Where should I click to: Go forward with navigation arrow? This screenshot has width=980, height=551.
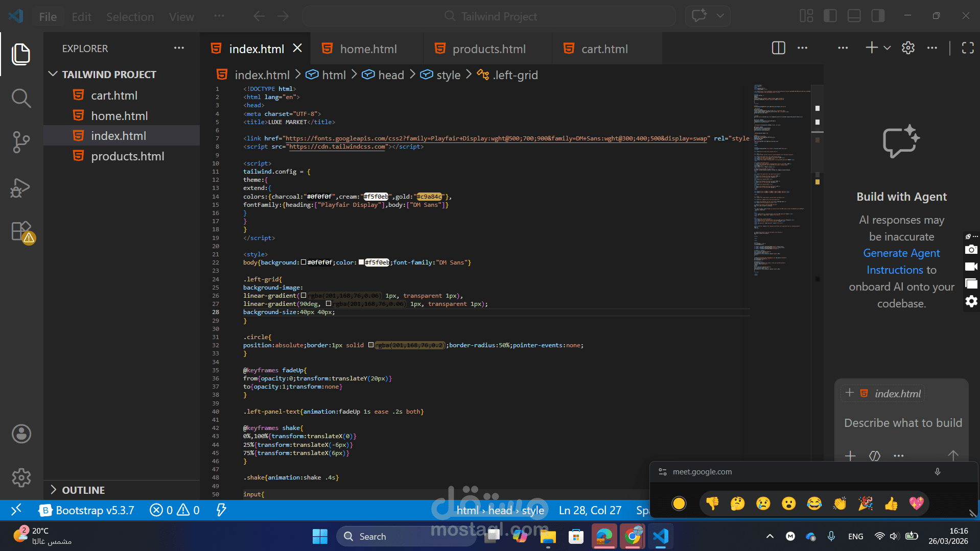283,16
